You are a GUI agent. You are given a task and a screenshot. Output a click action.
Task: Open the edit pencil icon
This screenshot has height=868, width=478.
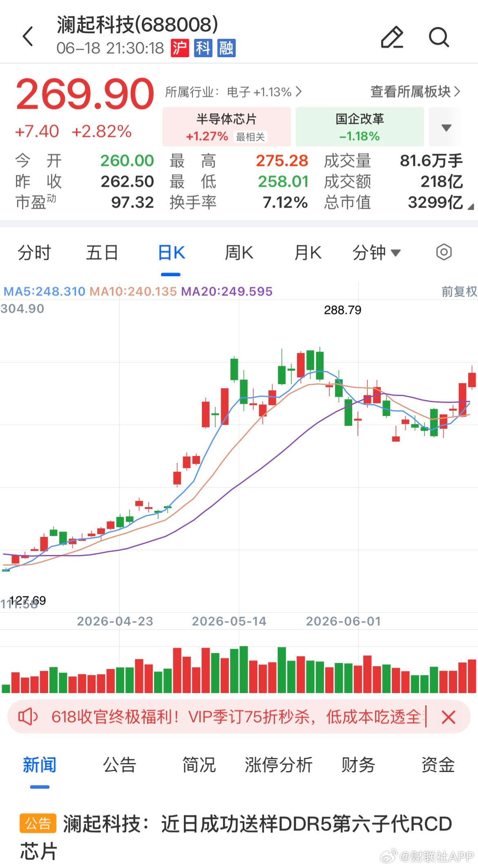tap(392, 37)
